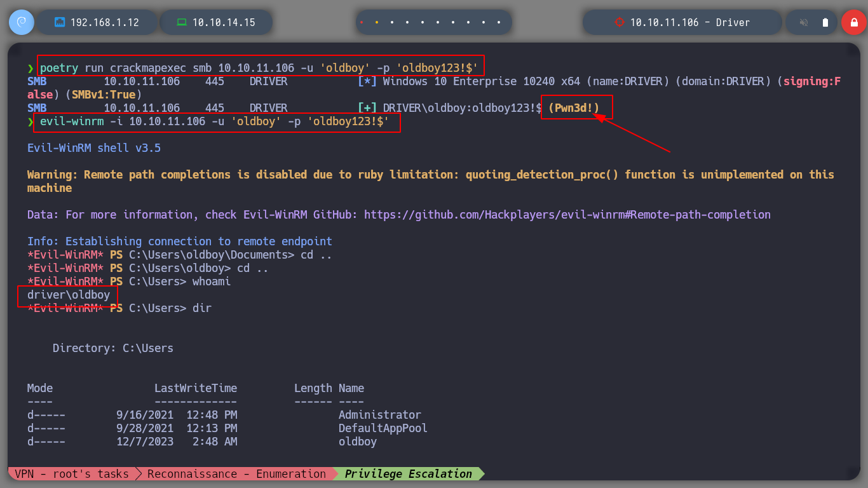868x488 pixels.
Task: Click the "oldboy" directory entry in listing
Action: click(358, 442)
